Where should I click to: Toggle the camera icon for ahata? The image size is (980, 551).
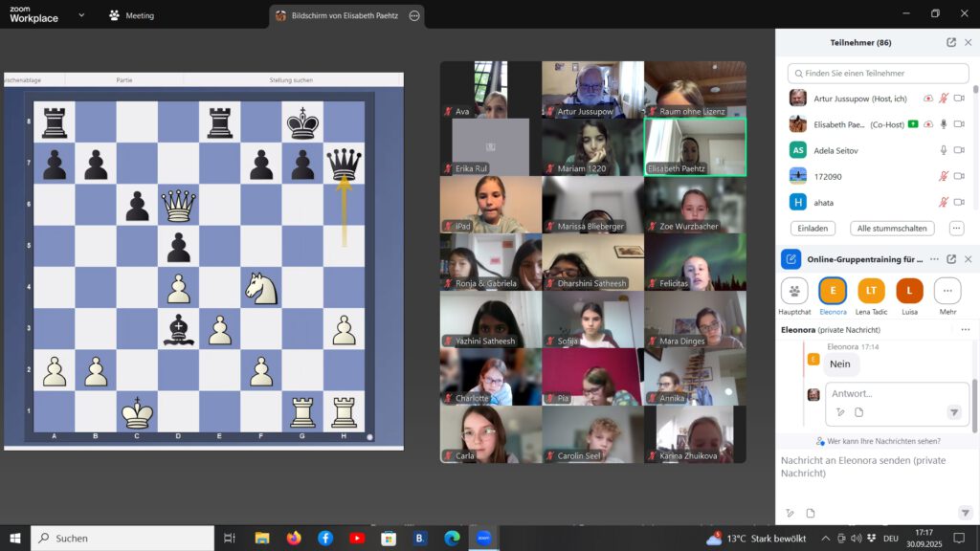coord(960,202)
